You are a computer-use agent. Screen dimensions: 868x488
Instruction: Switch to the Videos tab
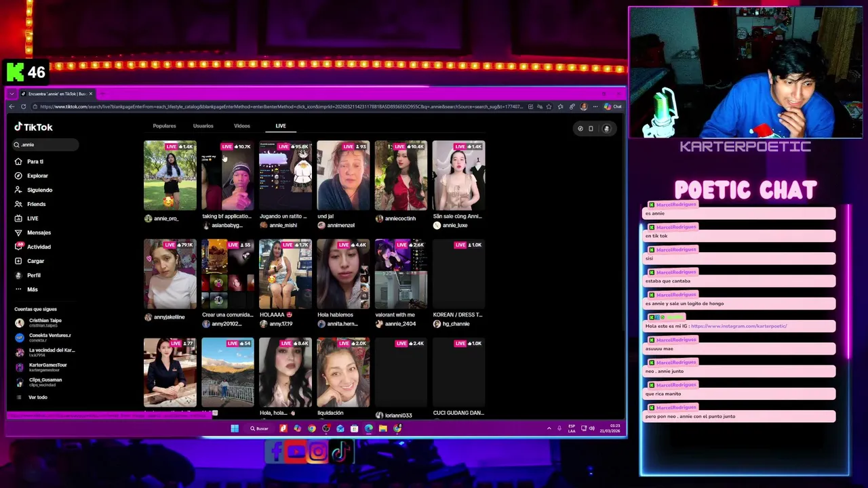[241, 126]
